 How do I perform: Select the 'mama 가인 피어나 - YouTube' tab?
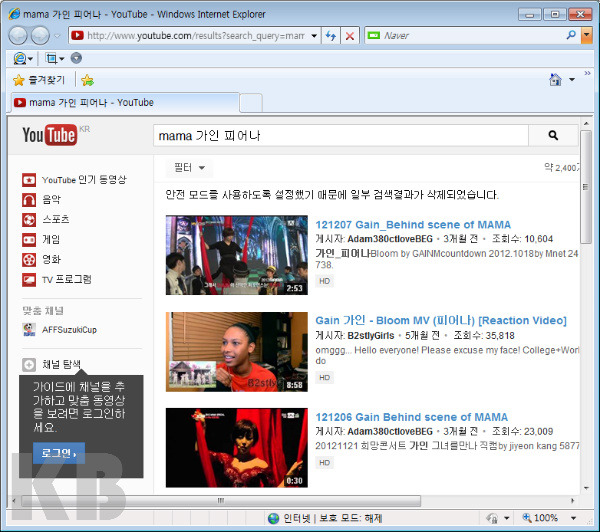point(125,103)
